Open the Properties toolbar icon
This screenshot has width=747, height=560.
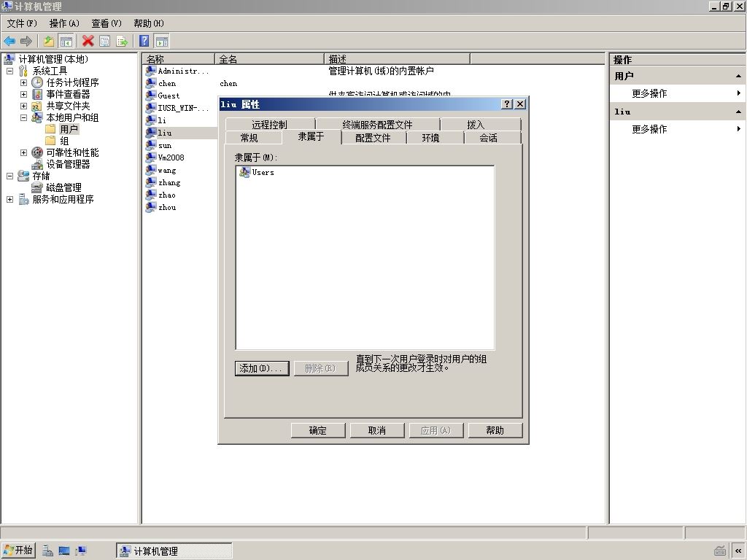click(105, 42)
